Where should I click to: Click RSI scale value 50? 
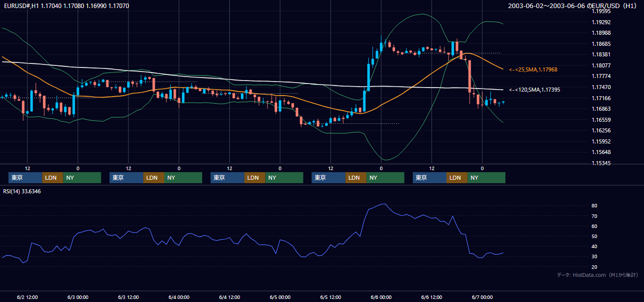tap(595, 236)
